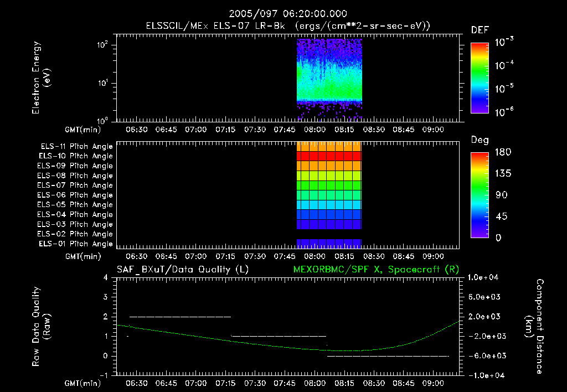Image resolution: width=567 pixels, height=392 pixels.
Task: Click the Electron Energy (eV) axis label
Action: click(x=41, y=78)
